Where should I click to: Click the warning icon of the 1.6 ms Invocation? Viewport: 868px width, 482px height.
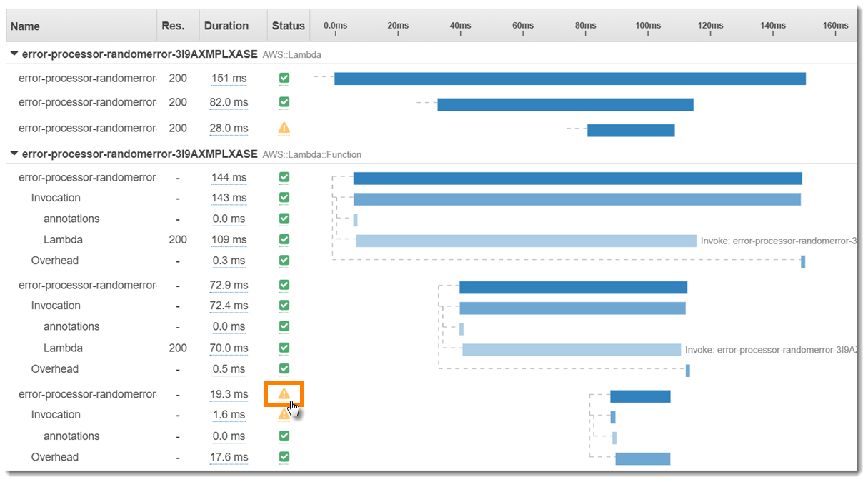pyautogui.click(x=284, y=414)
